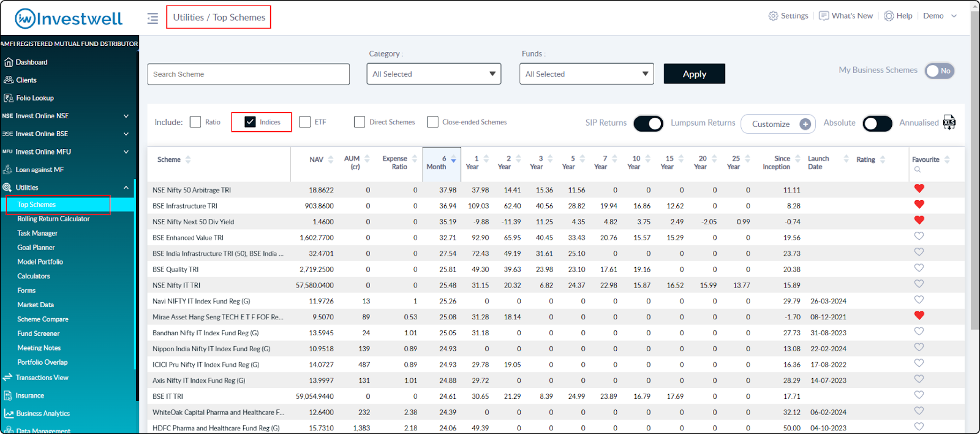Favourite Nippon India Nifty IT Index heart

coord(919,348)
